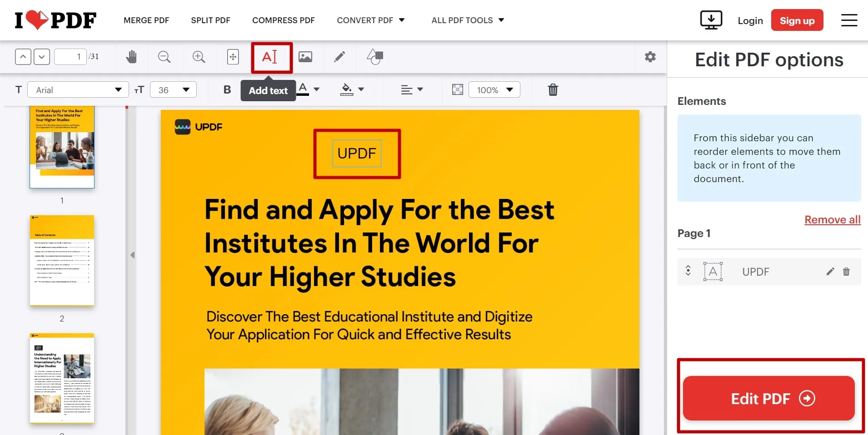Zoom out of the document
The width and height of the screenshot is (868, 435).
pyautogui.click(x=164, y=57)
